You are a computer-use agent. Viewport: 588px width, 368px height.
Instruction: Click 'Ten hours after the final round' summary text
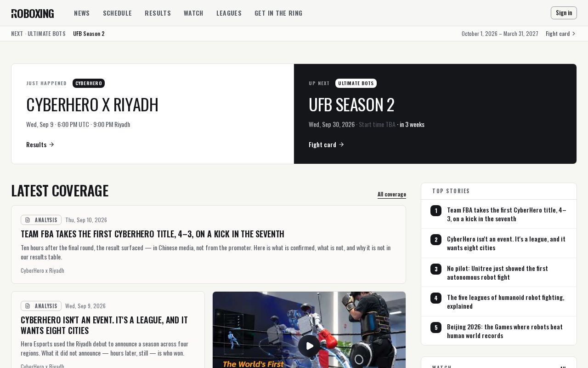click(x=206, y=252)
